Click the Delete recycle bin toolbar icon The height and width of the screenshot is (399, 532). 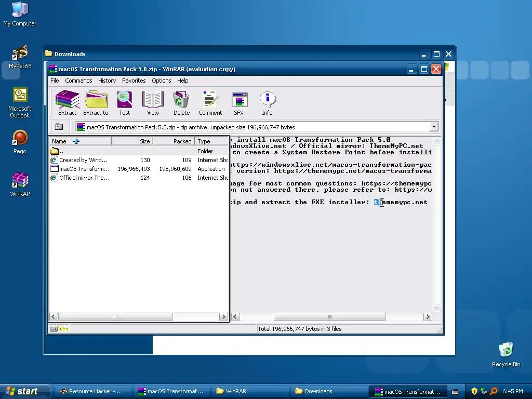pos(181,103)
